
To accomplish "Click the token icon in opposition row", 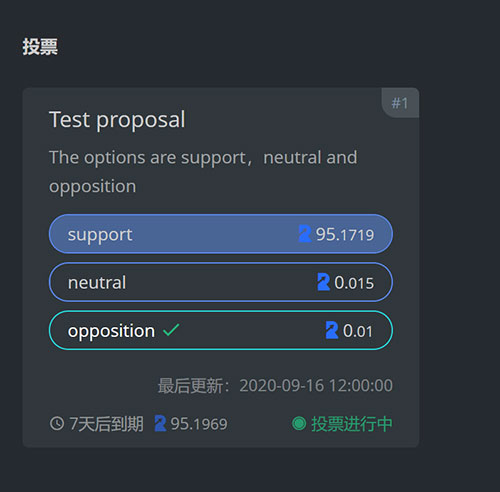I will [x=332, y=330].
